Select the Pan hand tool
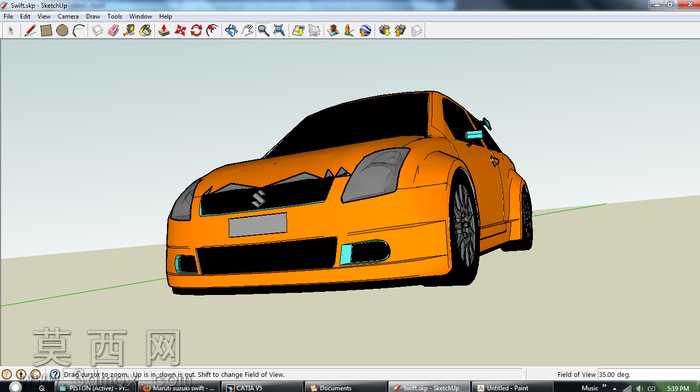 pos(247,30)
